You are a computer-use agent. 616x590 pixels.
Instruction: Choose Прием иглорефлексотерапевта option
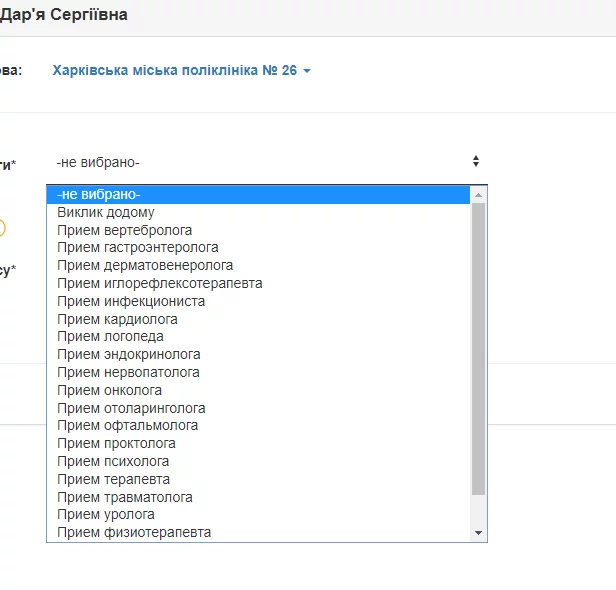160,283
